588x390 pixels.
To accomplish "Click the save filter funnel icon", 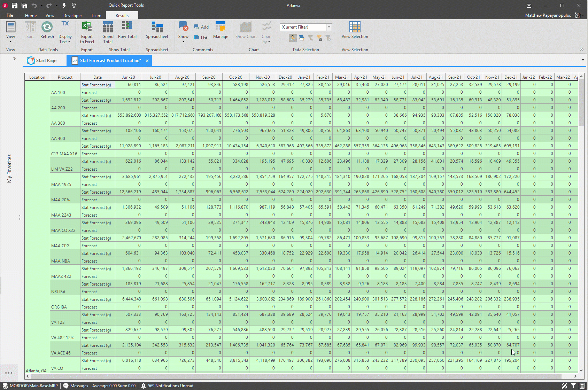I will click(x=319, y=38).
